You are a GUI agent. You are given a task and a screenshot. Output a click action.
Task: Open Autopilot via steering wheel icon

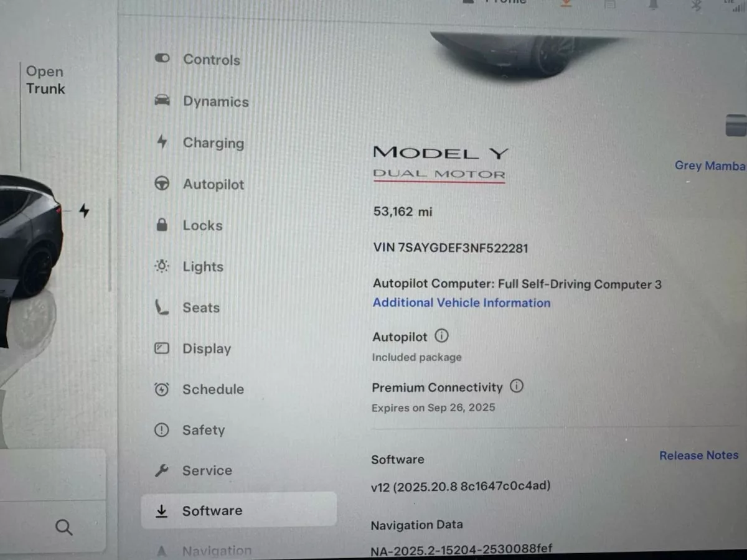pos(162,184)
